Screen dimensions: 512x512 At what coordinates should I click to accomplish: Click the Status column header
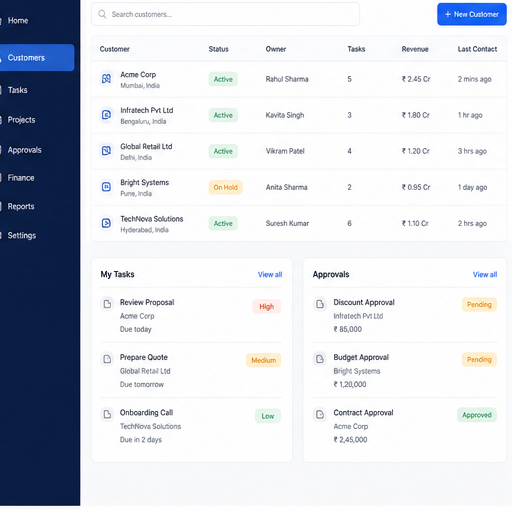point(218,49)
